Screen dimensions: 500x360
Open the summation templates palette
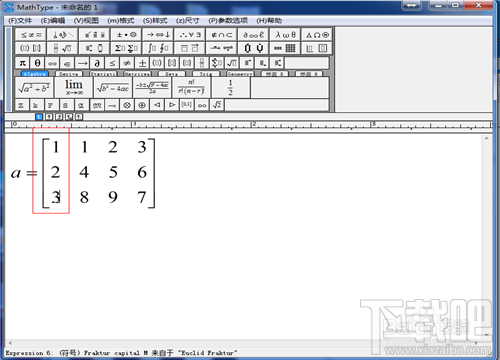[x=126, y=48]
